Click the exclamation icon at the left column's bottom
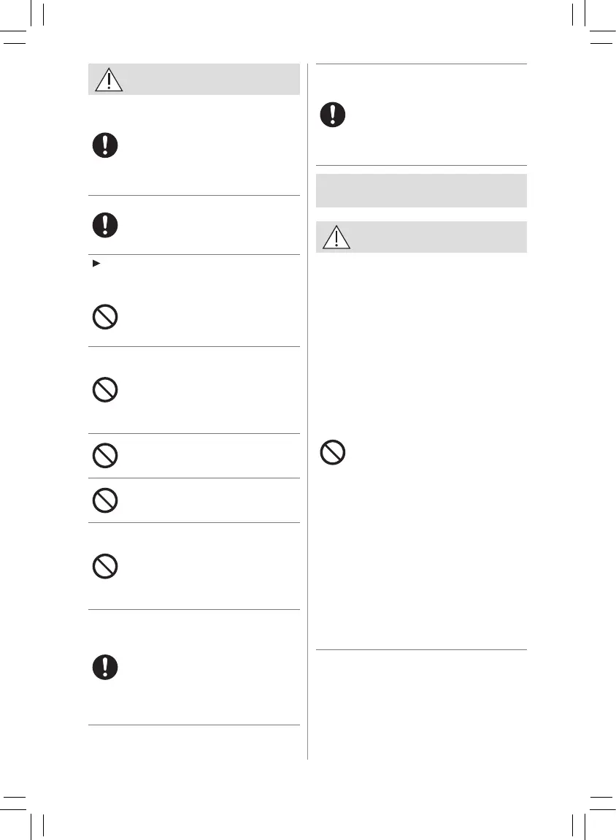This screenshot has height=840, width=616. pos(106,667)
